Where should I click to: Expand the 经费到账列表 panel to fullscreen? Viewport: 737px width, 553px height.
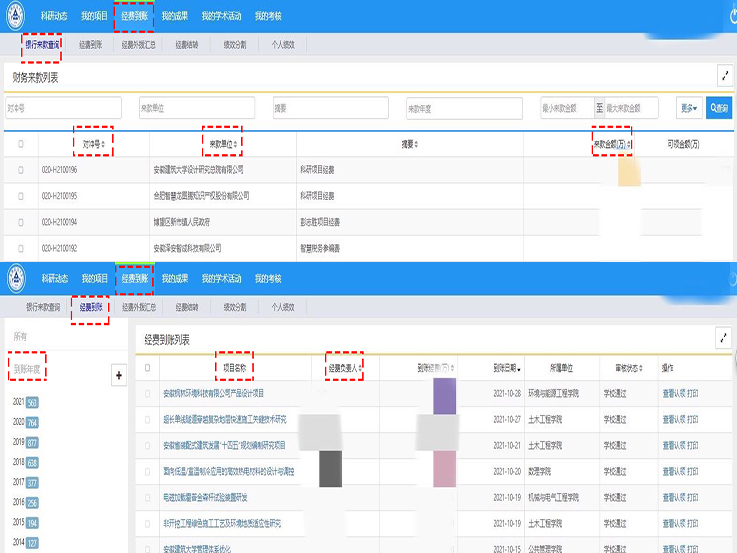724,340
